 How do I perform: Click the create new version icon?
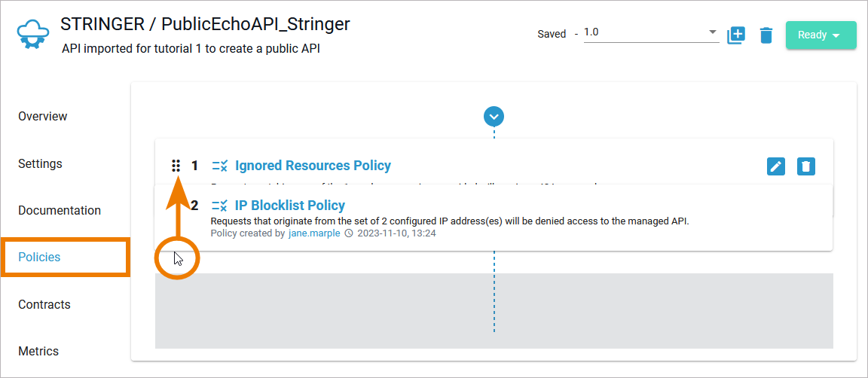click(x=736, y=35)
